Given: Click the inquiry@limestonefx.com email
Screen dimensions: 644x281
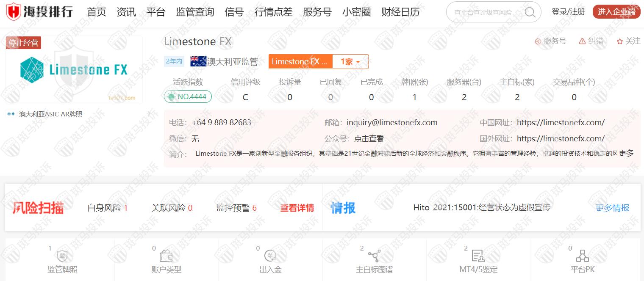Looking at the screenshot, I should 392,123.
